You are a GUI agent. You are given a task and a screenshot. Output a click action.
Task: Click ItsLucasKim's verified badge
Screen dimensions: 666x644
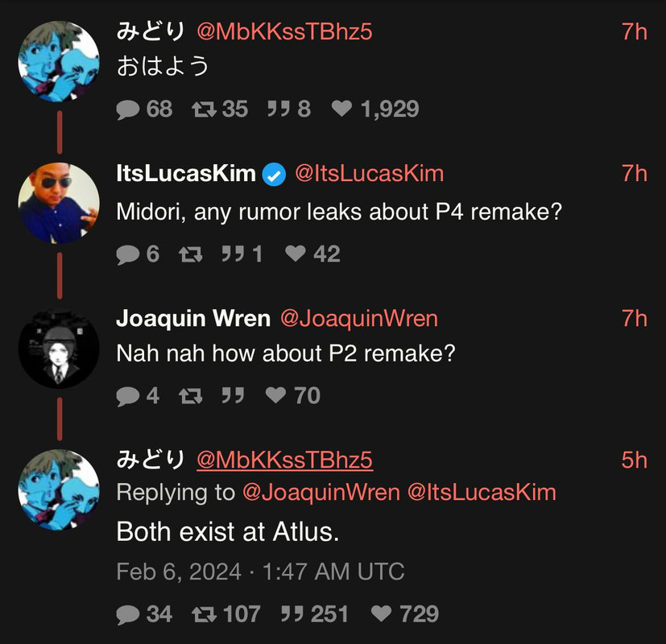[x=275, y=174]
